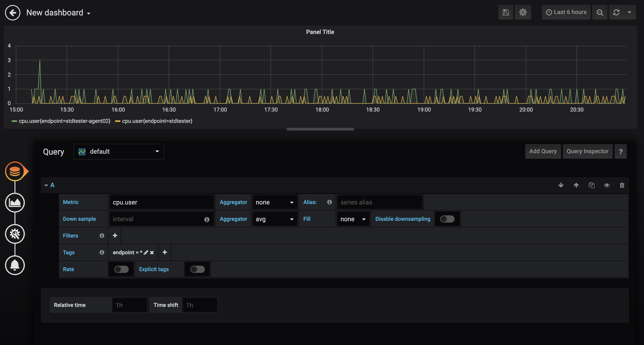
Task: Click the green stdtester-agent02 legend color
Action: (x=14, y=121)
